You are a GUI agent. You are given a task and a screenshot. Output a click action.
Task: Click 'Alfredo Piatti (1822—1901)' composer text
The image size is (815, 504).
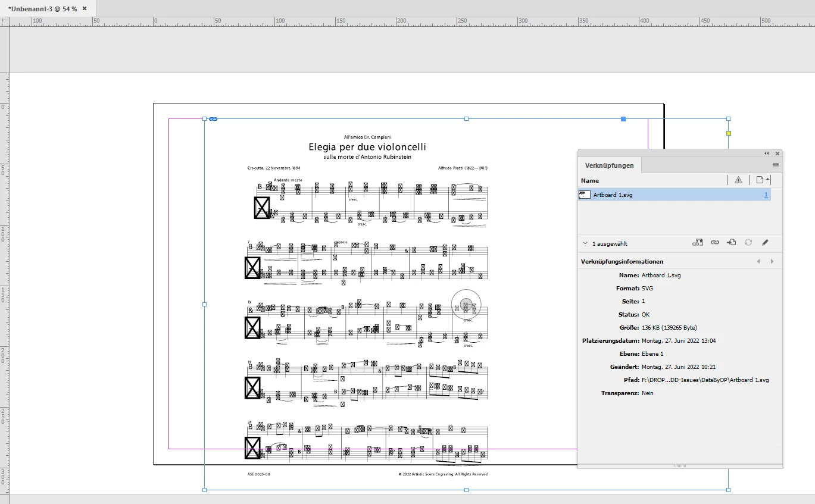[462, 168]
